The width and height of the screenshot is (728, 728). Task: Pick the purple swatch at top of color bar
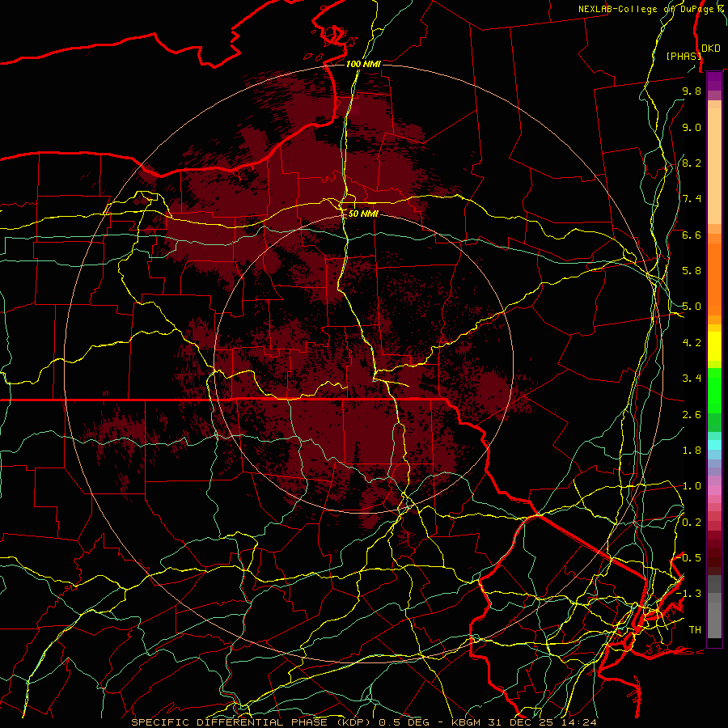pos(714,81)
